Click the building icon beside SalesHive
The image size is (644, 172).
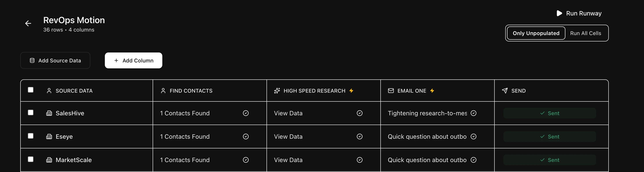(49, 113)
